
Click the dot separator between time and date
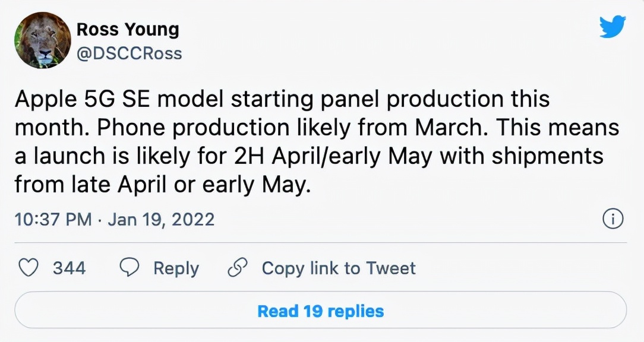click(x=100, y=220)
